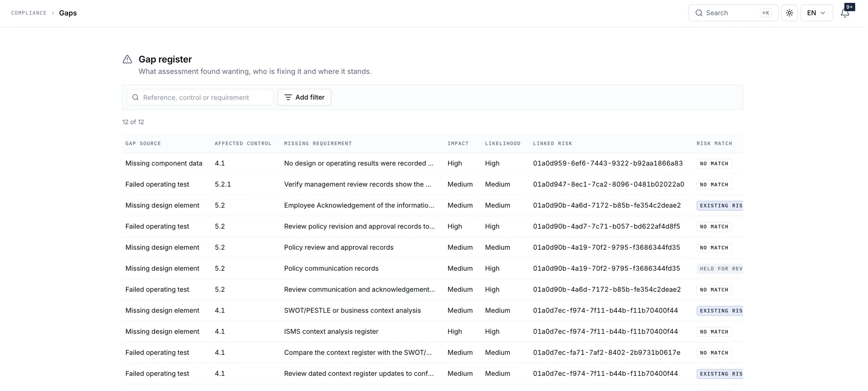The width and height of the screenshot is (868, 391).
Task: Click linked risk 01a0d90b-4ad7-7c71-b057-bd622af4d8f5
Action: pyautogui.click(x=606, y=226)
